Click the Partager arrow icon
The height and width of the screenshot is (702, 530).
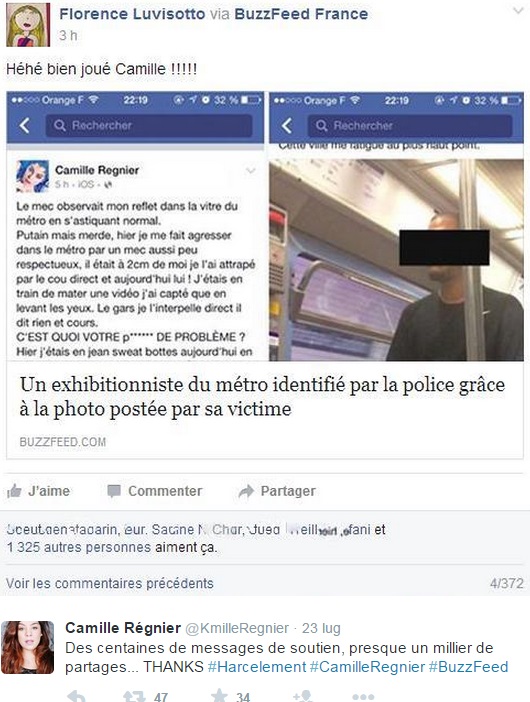pyautogui.click(x=246, y=491)
